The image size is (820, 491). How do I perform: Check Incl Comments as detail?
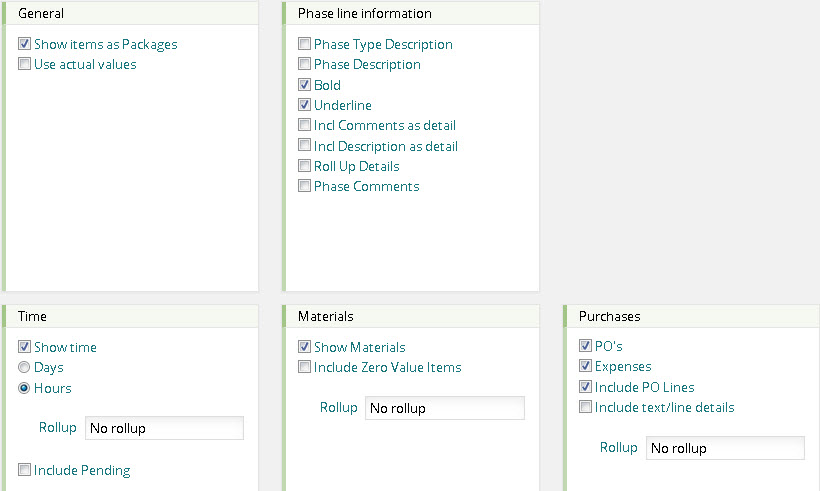click(x=305, y=126)
